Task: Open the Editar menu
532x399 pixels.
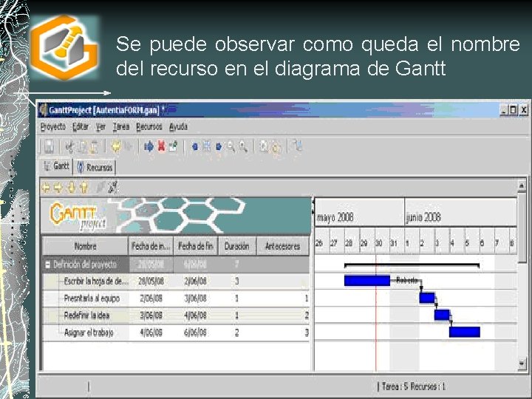Action: point(81,127)
